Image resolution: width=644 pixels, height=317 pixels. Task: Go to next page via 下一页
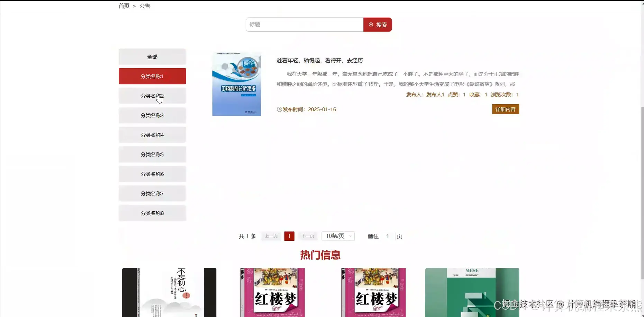307,236
